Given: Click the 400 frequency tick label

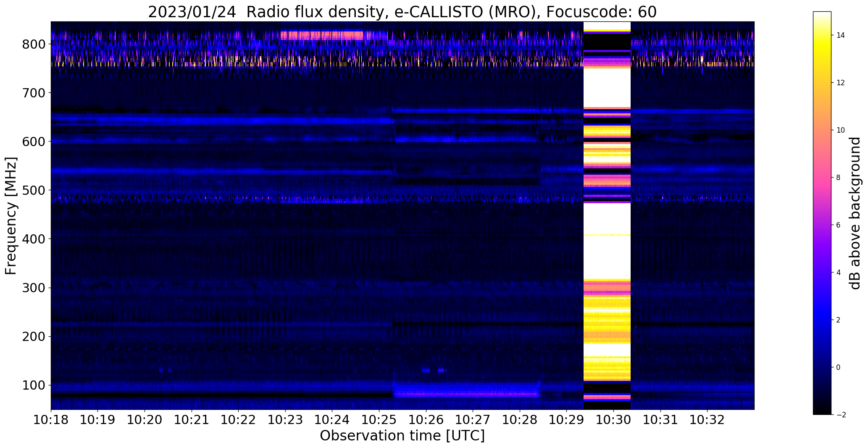Looking at the screenshot, I should click(34, 239).
